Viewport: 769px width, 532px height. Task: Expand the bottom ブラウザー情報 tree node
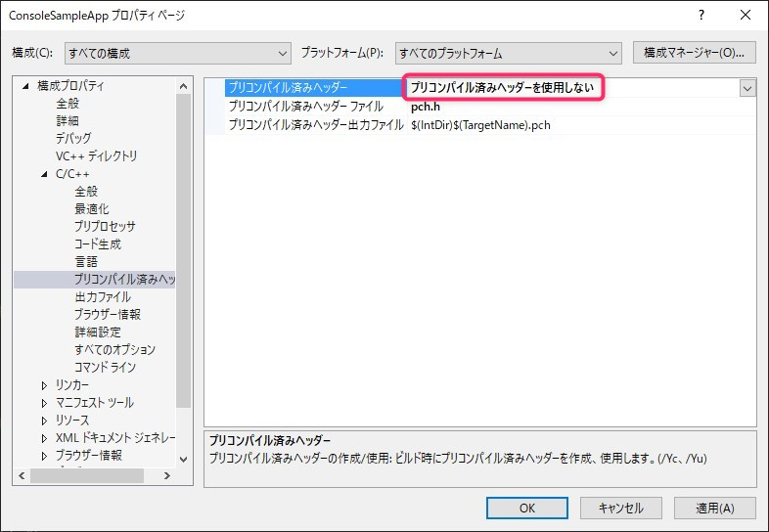point(44,456)
